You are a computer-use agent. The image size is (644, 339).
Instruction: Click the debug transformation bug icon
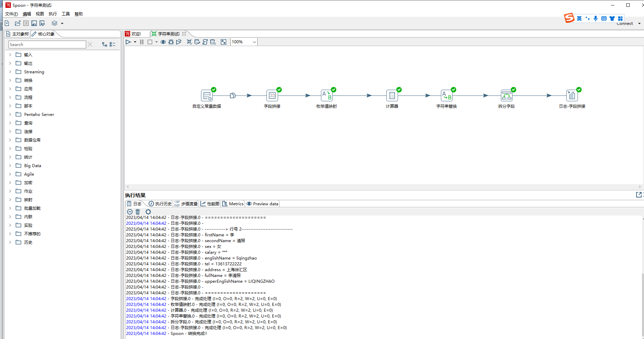click(x=171, y=42)
